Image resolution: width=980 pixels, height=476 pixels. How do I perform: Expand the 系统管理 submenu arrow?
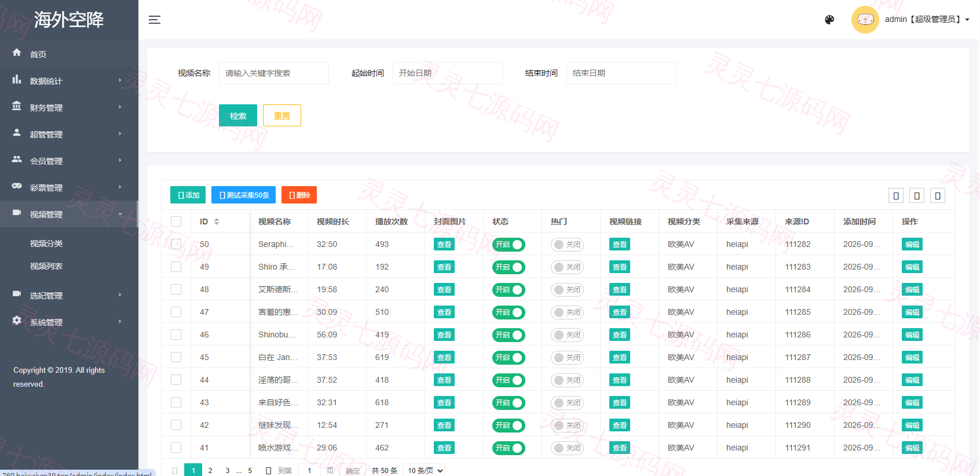coord(120,321)
